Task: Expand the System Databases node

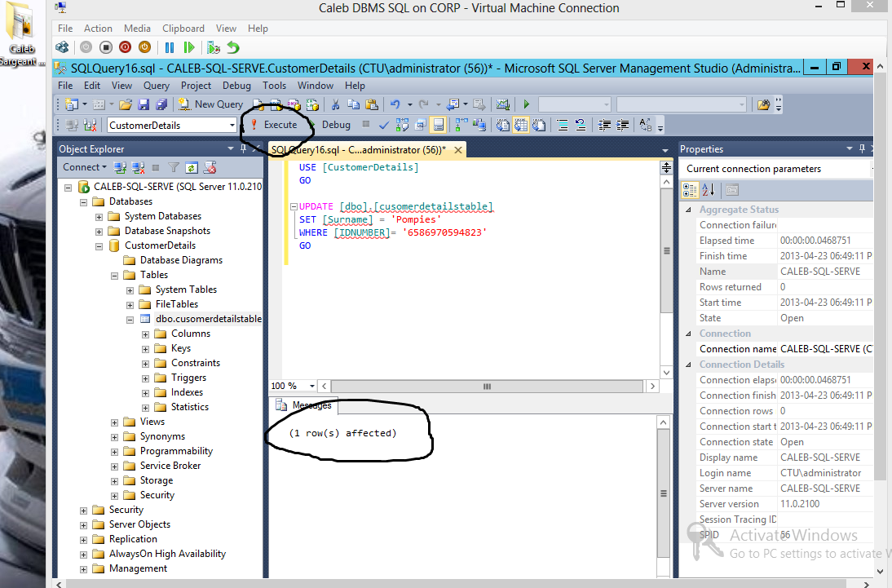Action: 99,217
